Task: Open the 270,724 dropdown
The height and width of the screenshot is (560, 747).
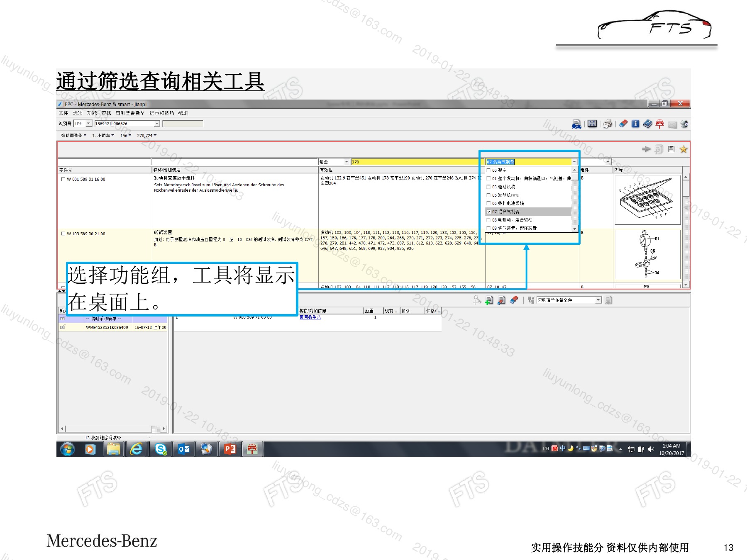Action: pos(147,136)
